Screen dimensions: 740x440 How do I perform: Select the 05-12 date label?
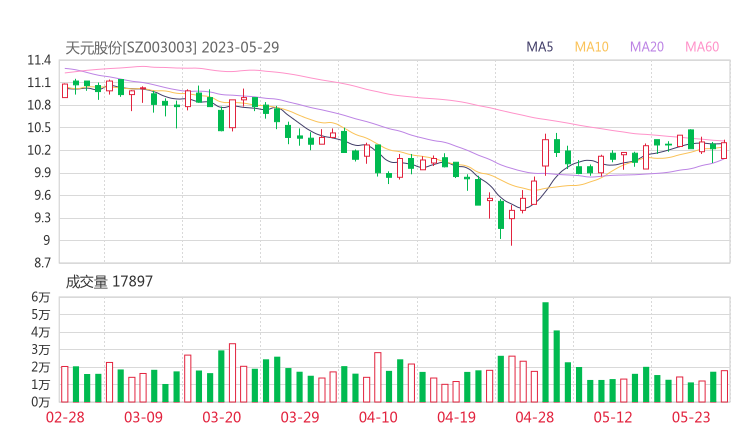point(613,417)
